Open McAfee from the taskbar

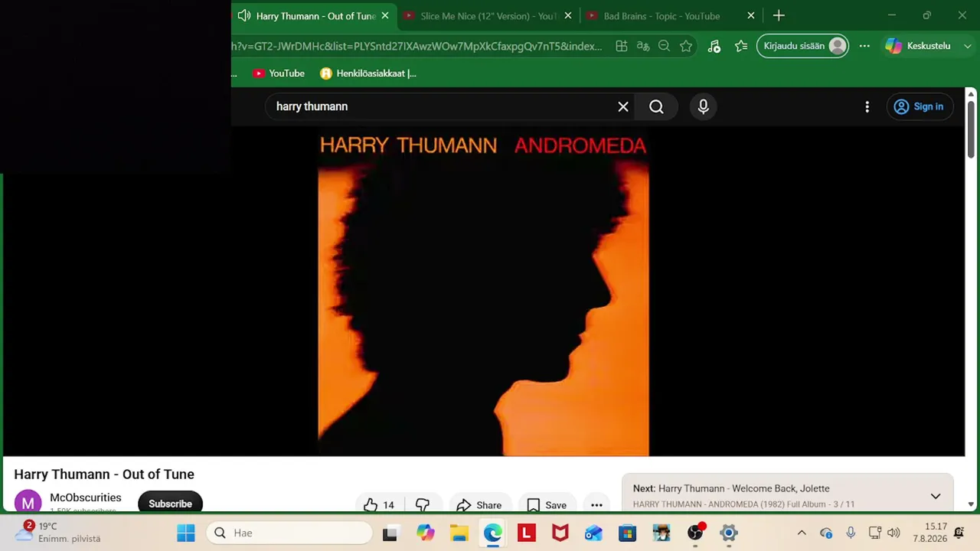(x=560, y=533)
